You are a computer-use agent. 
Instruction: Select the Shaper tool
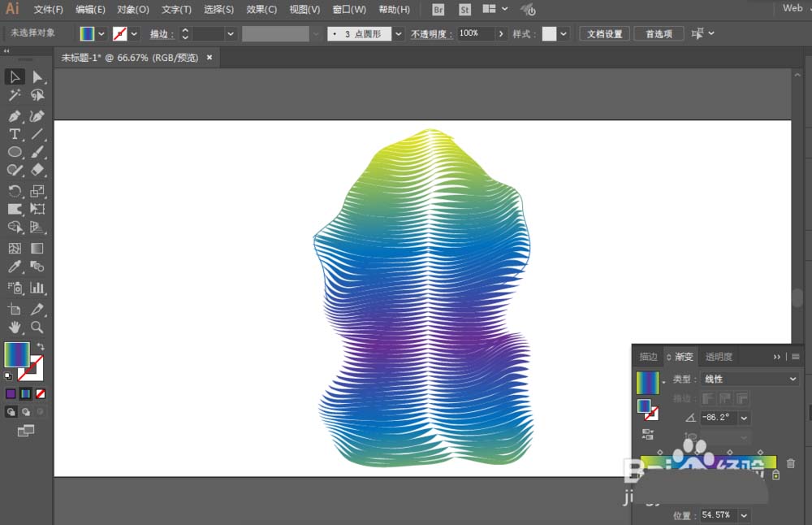point(15,170)
